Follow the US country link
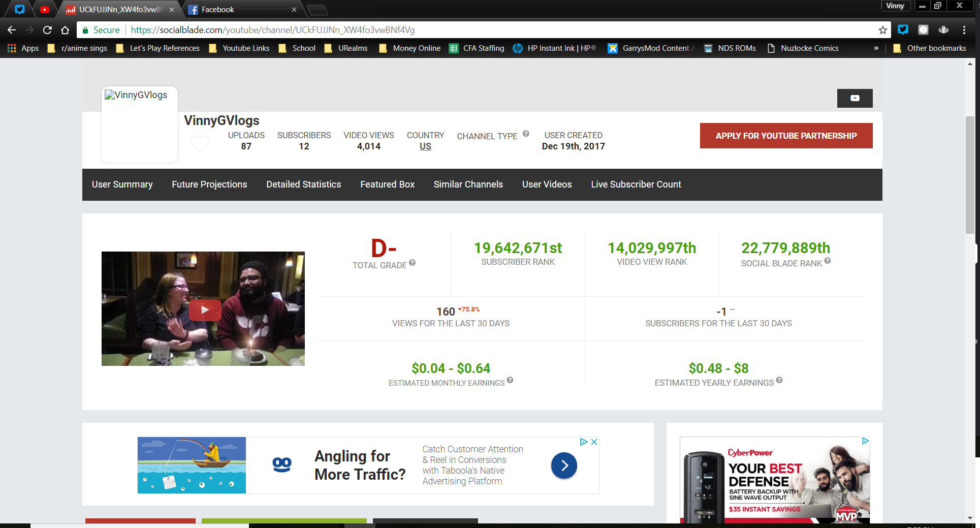Screen dimensions: 980x528 pyautogui.click(x=425, y=146)
